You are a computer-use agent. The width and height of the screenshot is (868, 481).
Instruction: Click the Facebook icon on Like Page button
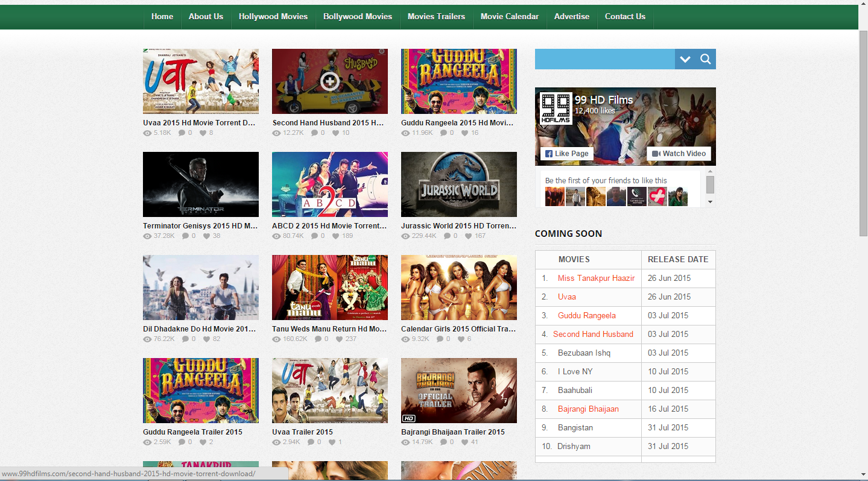click(x=549, y=154)
